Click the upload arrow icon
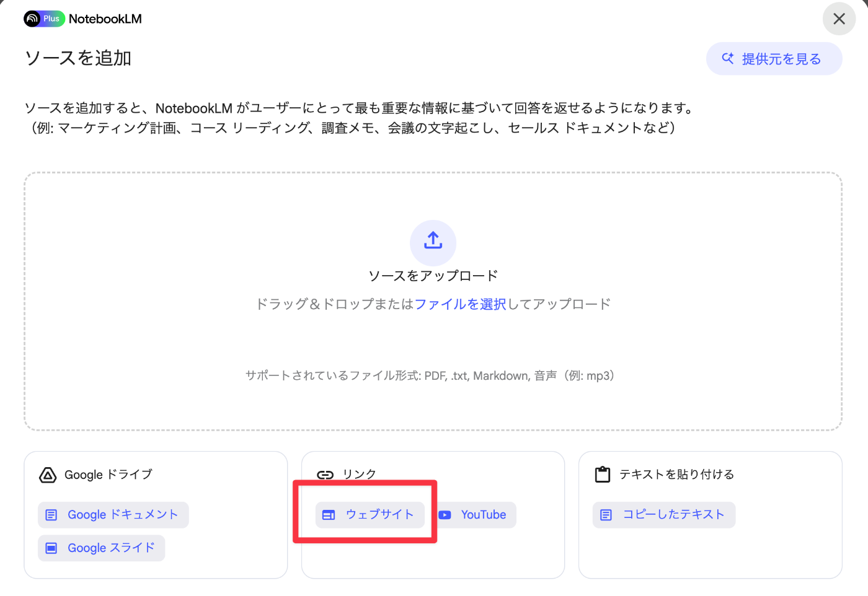Viewport: 868px width, 596px height. coord(433,240)
